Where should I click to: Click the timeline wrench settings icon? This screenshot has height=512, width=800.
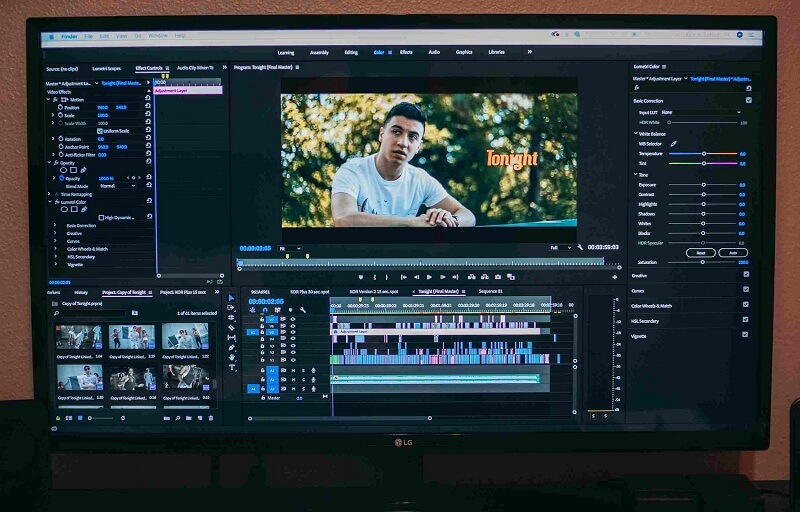tap(303, 310)
